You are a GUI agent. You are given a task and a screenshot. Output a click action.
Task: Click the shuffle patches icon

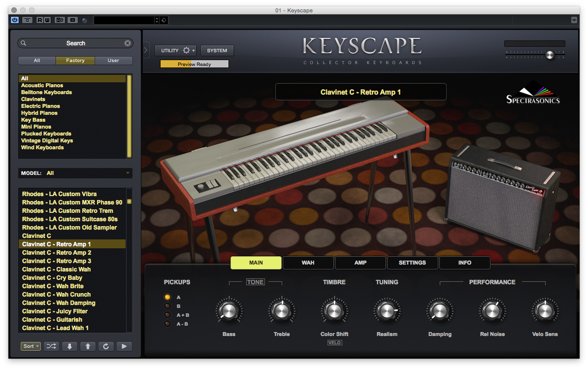51,346
